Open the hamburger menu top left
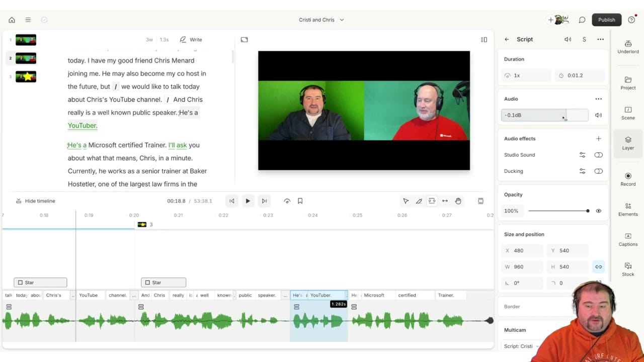 coord(28,20)
